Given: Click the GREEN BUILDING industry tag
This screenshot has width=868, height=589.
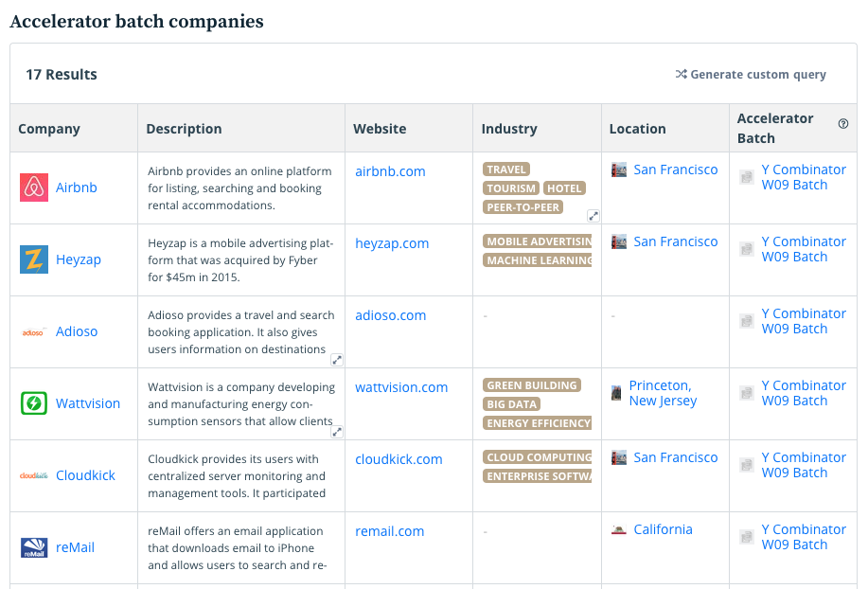Looking at the screenshot, I should (x=531, y=385).
